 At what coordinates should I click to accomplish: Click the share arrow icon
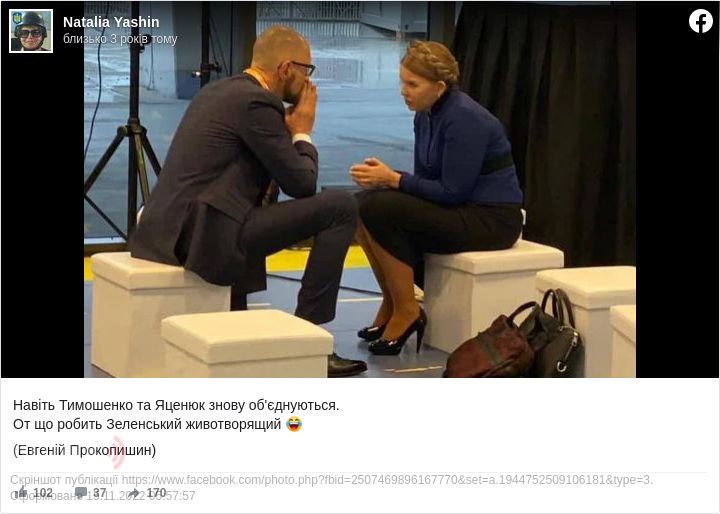[134, 493]
